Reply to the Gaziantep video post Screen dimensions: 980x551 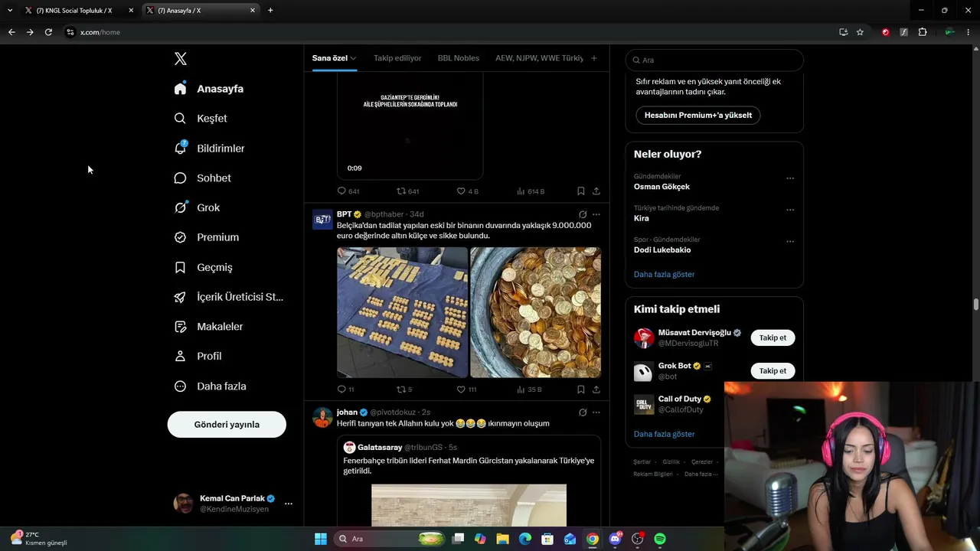pyautogui.click(x=348, y=191)
